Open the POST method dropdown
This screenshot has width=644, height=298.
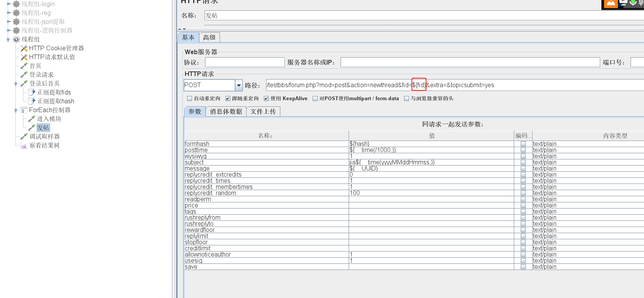click(239, 85)
